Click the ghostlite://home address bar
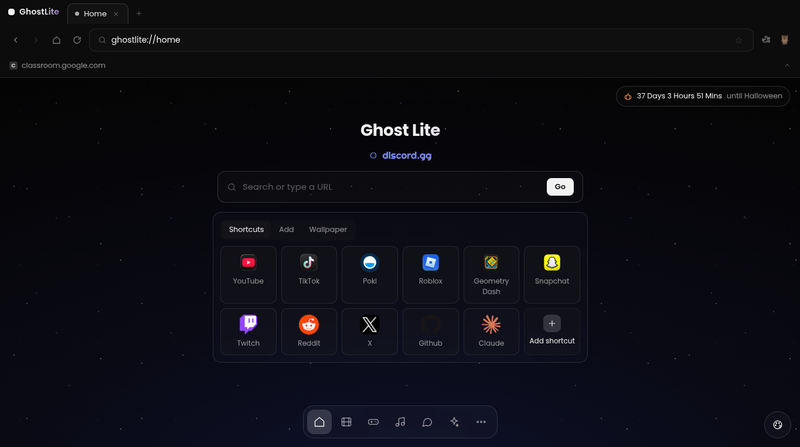This screenshot has height=447, width=800. point(421,40)
